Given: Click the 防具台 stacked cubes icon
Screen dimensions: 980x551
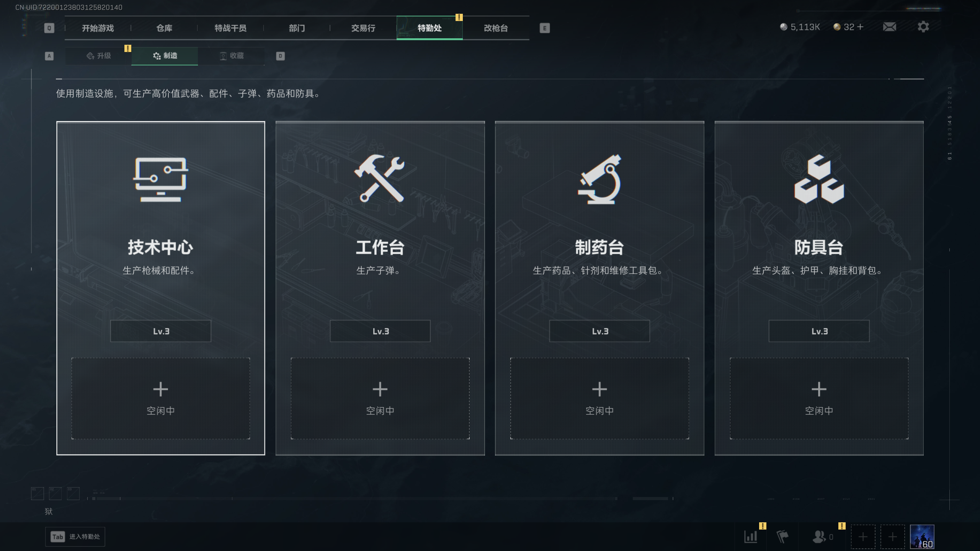Looking at the screenshot, I should [x=819, y=179].
